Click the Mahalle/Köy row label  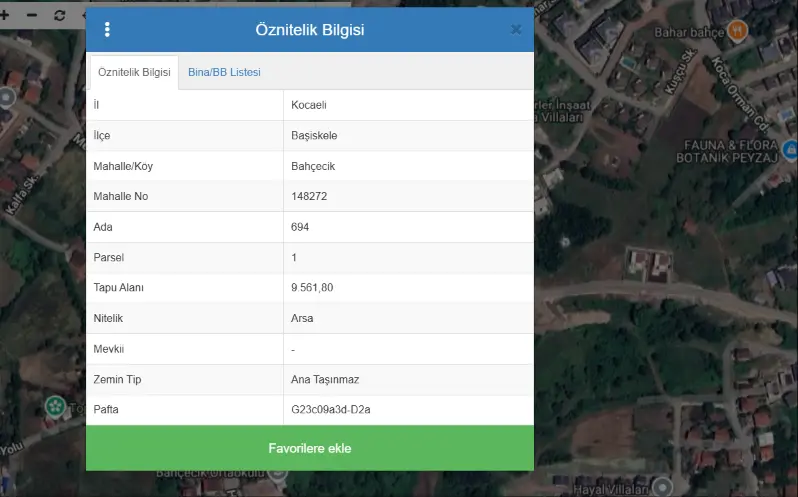pos(123,166)
